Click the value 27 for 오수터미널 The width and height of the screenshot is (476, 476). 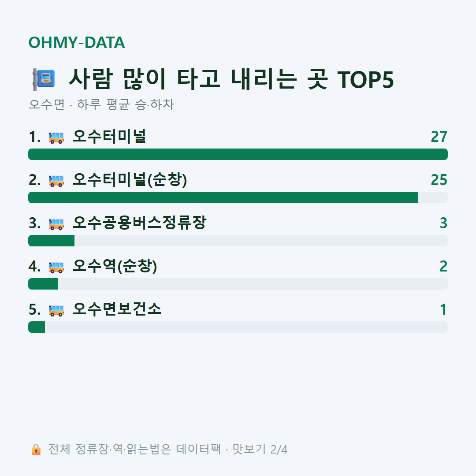[439, 137]
